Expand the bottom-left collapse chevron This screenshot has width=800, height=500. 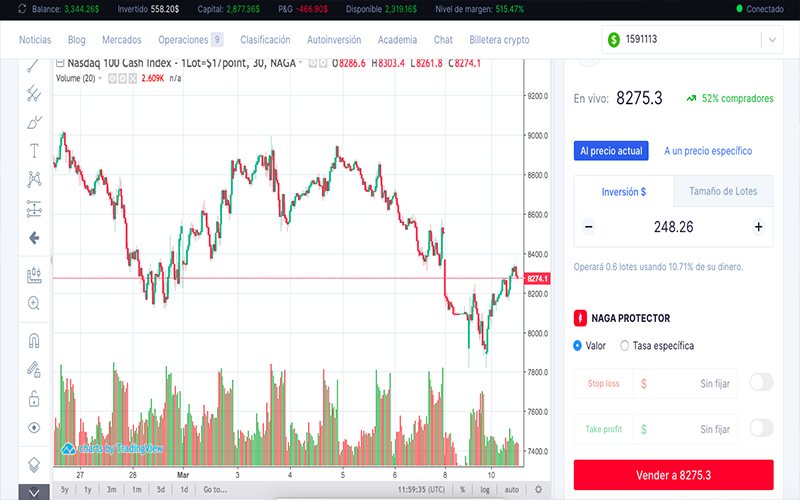34,491
